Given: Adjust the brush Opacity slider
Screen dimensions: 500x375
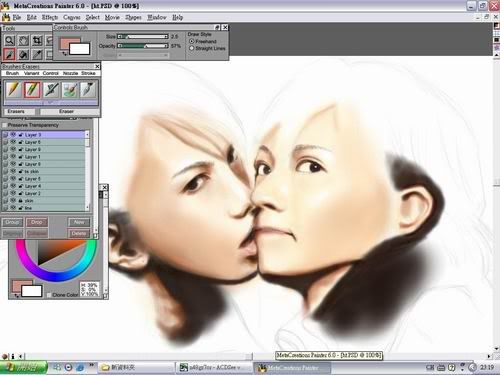Looking at the screenshot, I should [143, 46].
